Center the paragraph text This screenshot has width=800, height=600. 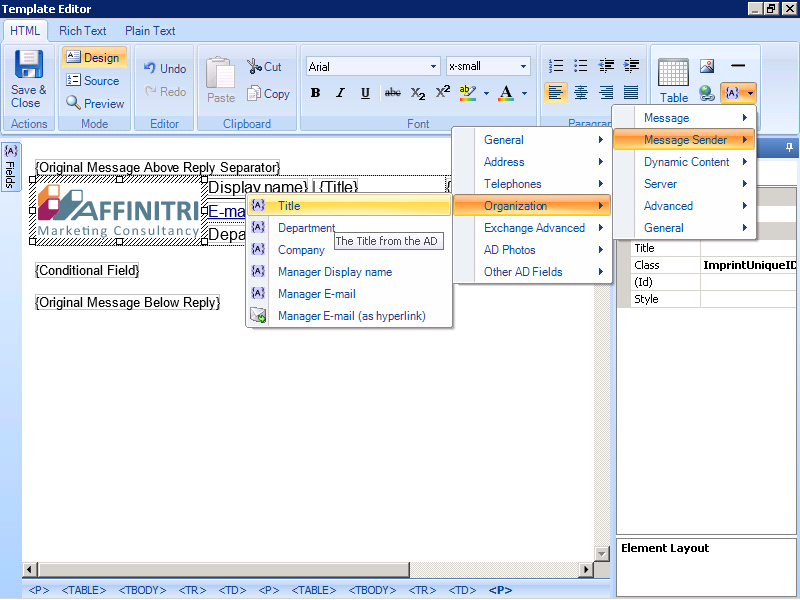[x=581, y=93]
